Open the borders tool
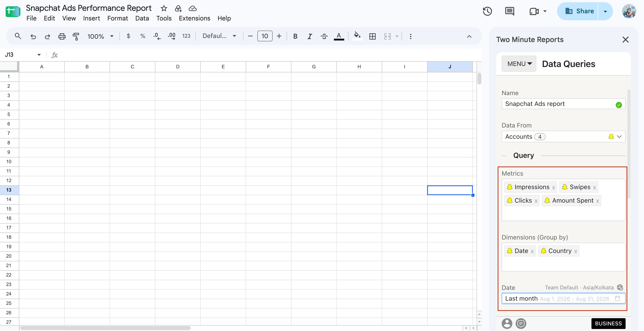The width and height of the screenshot is (644, 331). [372, 36]
